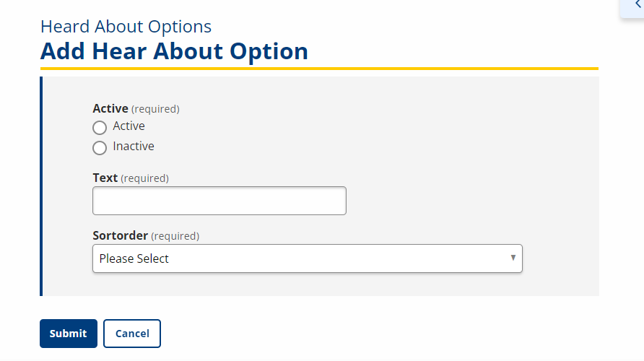
Task: Click the "(required)" hint beside Text
Action: pyautogui.click(x=144, y=178)
